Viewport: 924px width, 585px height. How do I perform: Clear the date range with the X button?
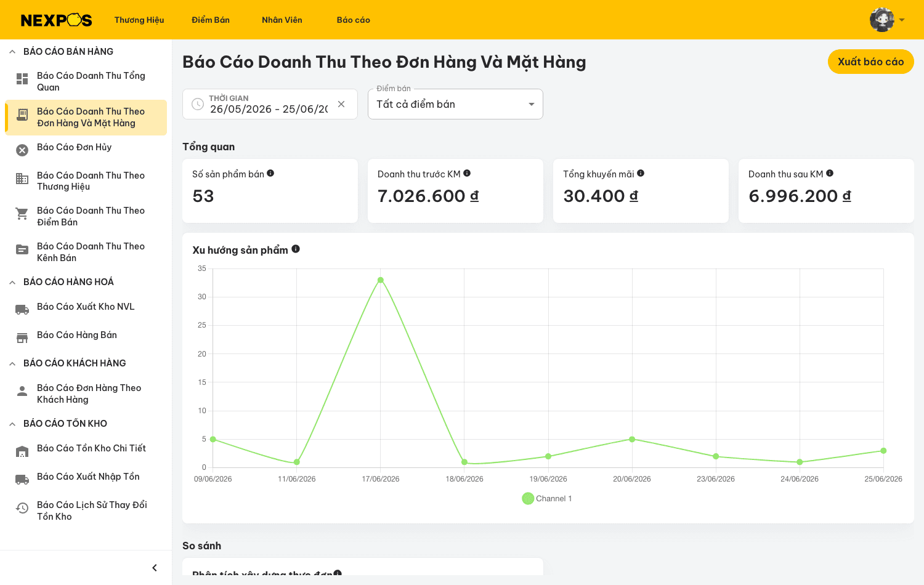tap(341, 104)
